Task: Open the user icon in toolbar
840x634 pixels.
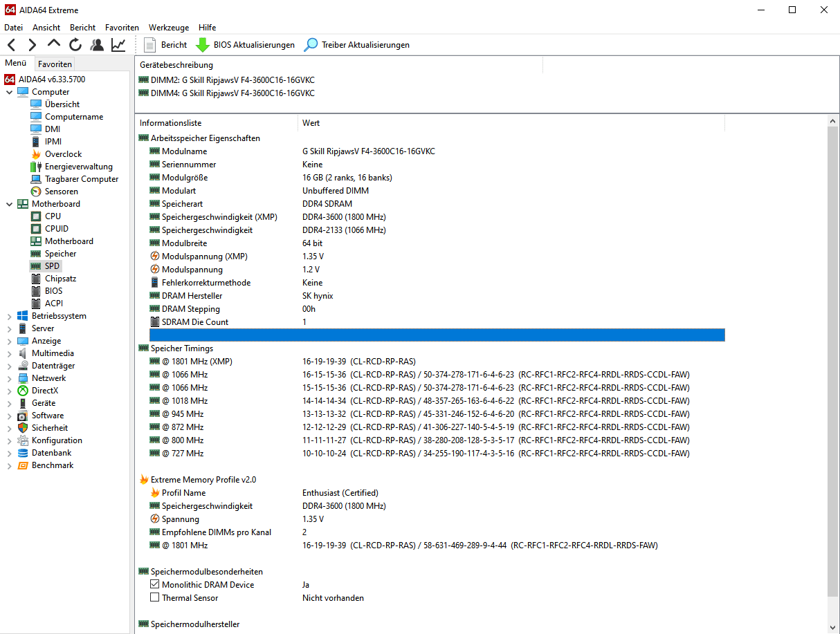Action: coord(97,45)
